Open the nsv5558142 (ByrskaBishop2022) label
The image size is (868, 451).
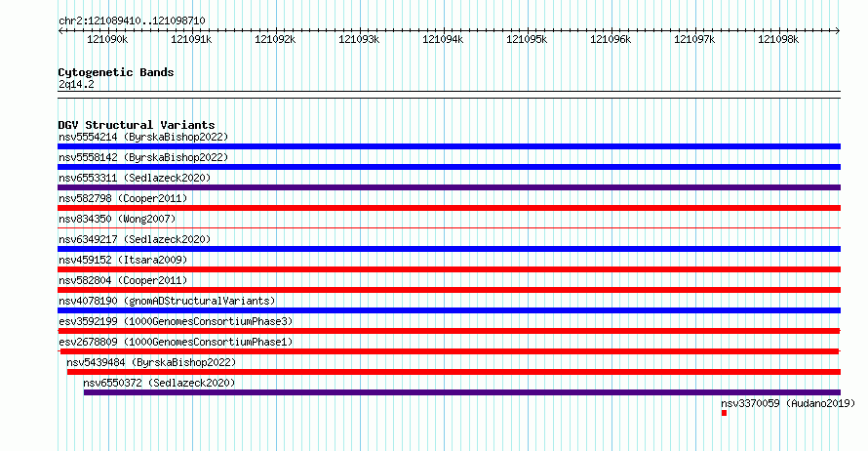143,157
